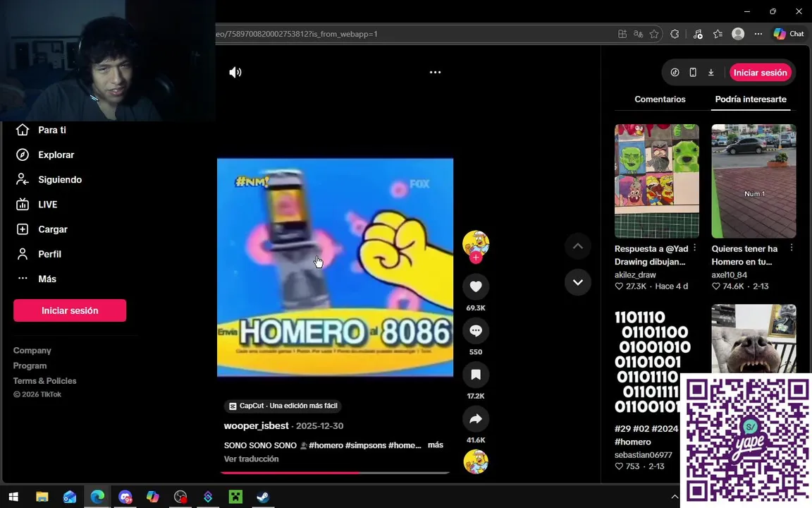Open the Edge profile avatar
The height and width of the screenshot is (508, 812).
pos(738,34)
